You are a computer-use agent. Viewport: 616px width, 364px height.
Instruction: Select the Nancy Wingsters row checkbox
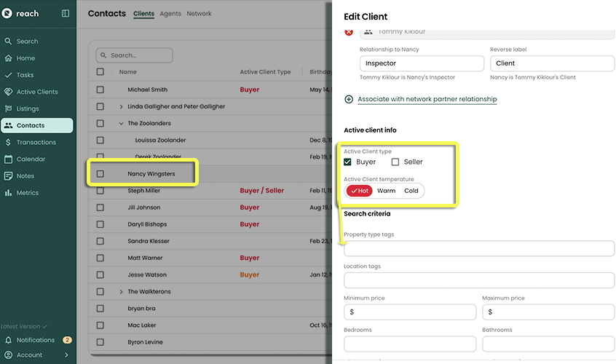coord(100,174)
